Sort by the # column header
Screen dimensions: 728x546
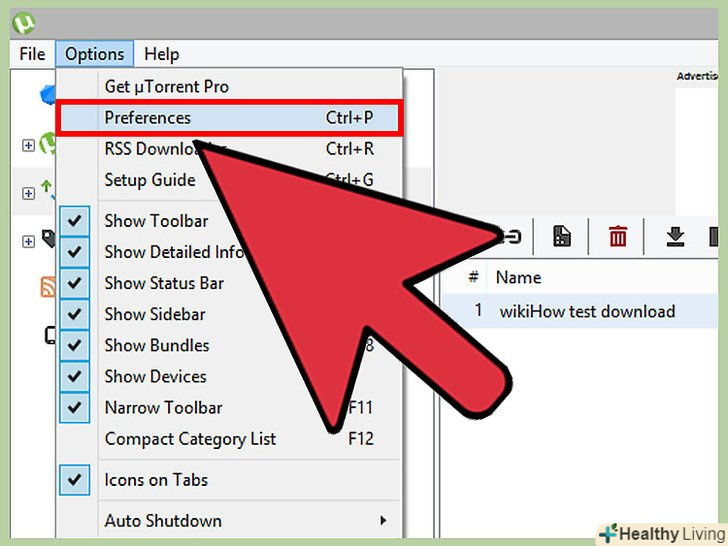473,277
